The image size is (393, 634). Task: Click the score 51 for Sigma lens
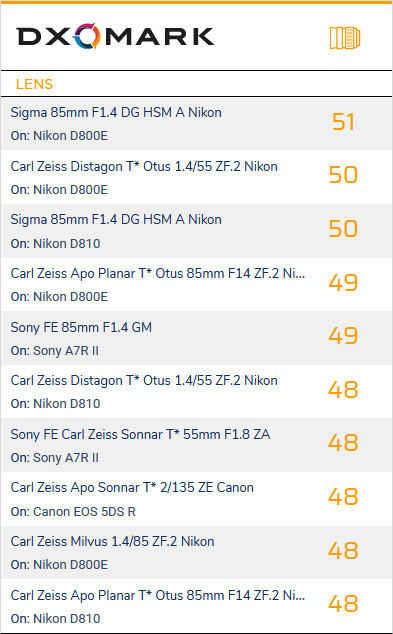pos(343,122)
